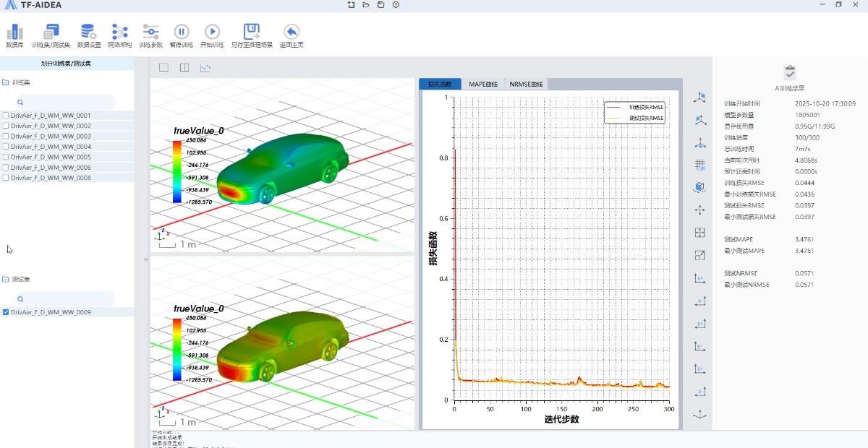Select split two-pane view layout button
Screen dimensions: 868x448
click(184, 68)
